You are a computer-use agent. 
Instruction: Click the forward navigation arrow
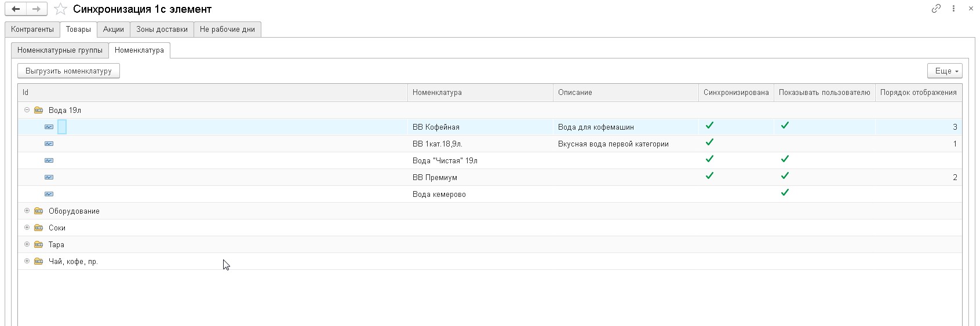pos(36,9)
